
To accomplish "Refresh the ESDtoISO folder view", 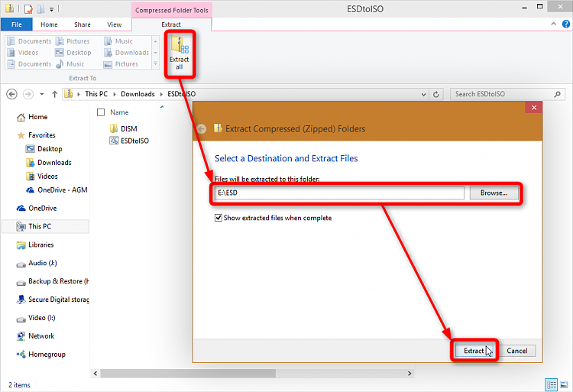I will [x=436, y=94].
